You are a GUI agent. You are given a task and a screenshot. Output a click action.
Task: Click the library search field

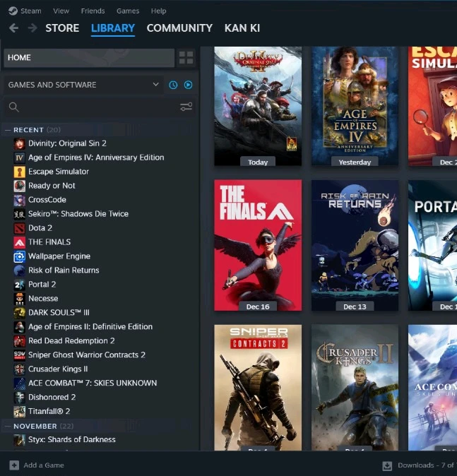pos(92,107)
